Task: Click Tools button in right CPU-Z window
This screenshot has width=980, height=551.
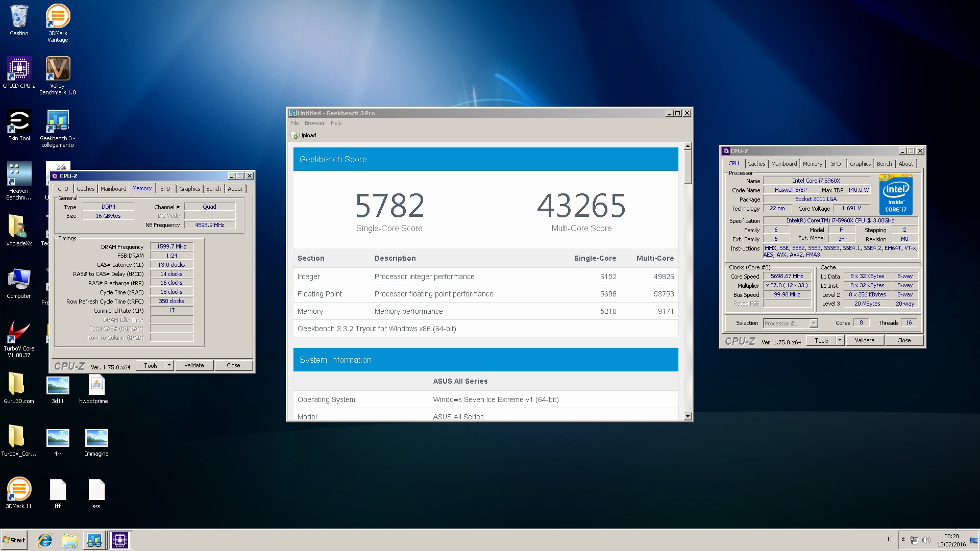Action: click(821, 340)
